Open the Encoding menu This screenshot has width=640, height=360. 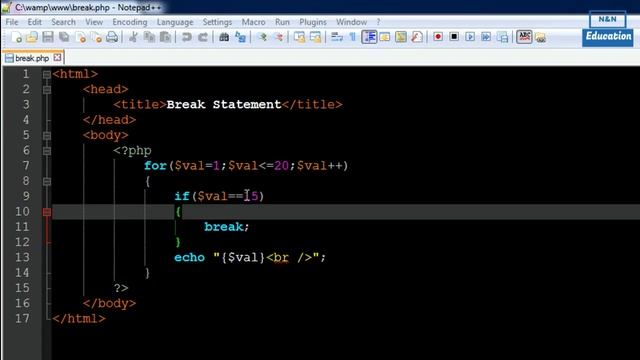[x=130, y=22]
